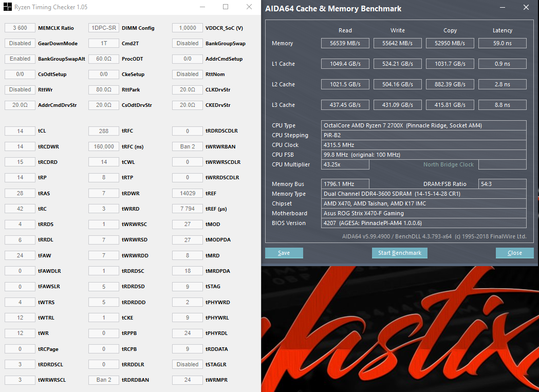This screenshot has height=392, width=539.
Task: Select the RttNom Disabled field
Action: coord(188,74)
